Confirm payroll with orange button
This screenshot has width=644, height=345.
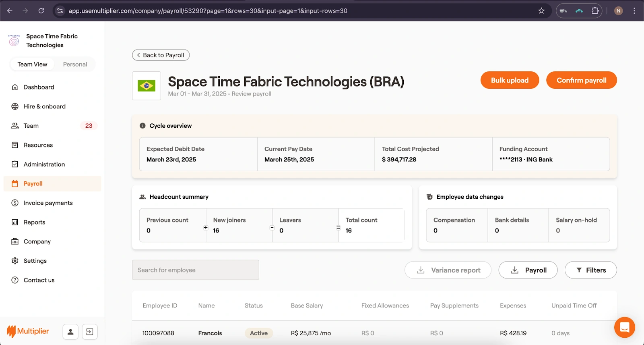pos(581,80)
